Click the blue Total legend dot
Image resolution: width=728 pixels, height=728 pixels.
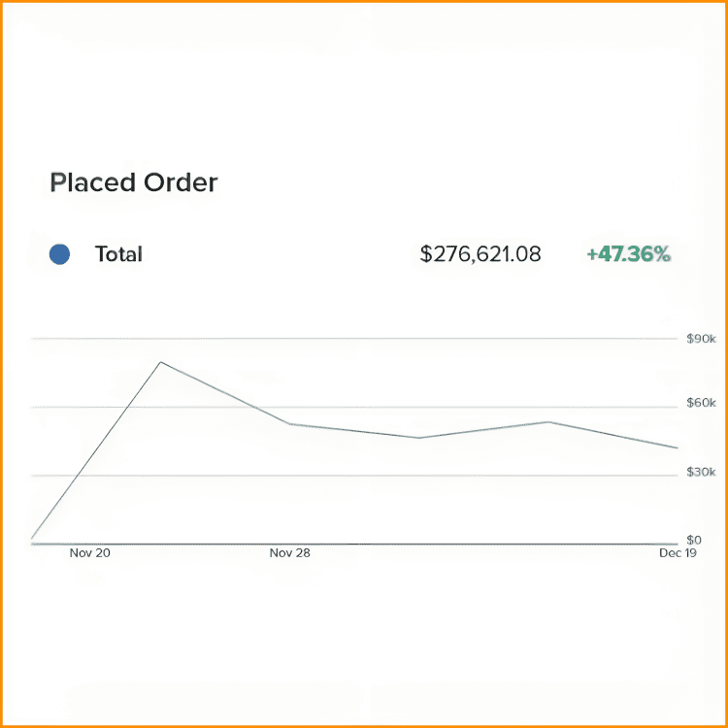(x=59, y=254)
